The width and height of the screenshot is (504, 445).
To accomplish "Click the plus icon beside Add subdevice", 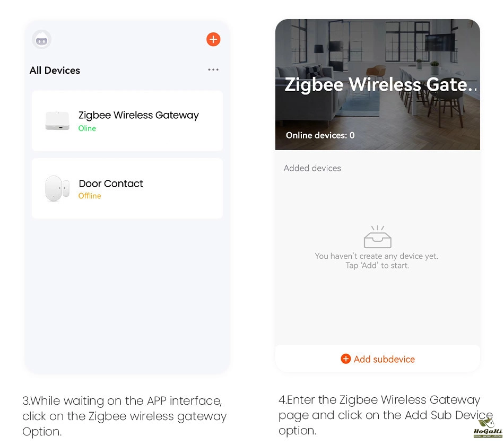I will coord(346,359).
